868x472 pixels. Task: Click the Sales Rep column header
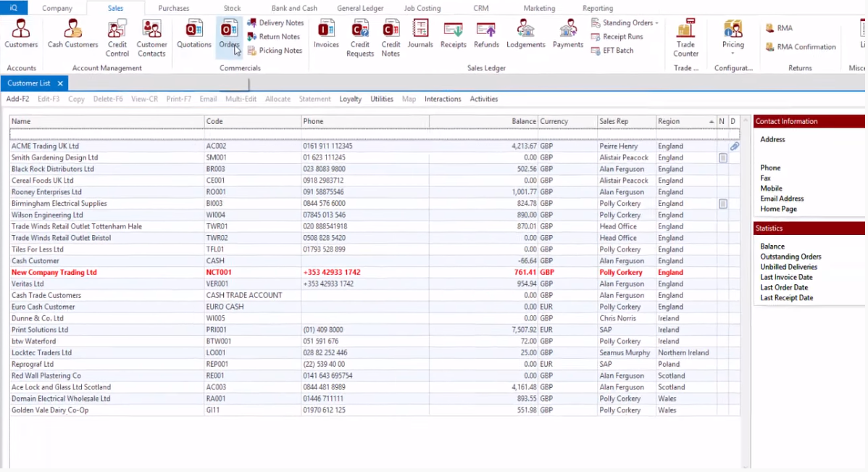click(626, 121)
